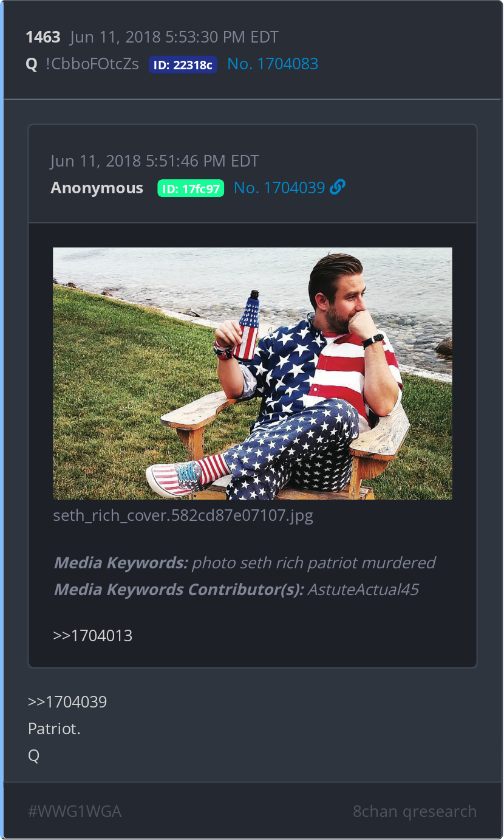Viewport: 504px width, 840px height.
Task: Click the Q author name
Action: click(32, 64)
